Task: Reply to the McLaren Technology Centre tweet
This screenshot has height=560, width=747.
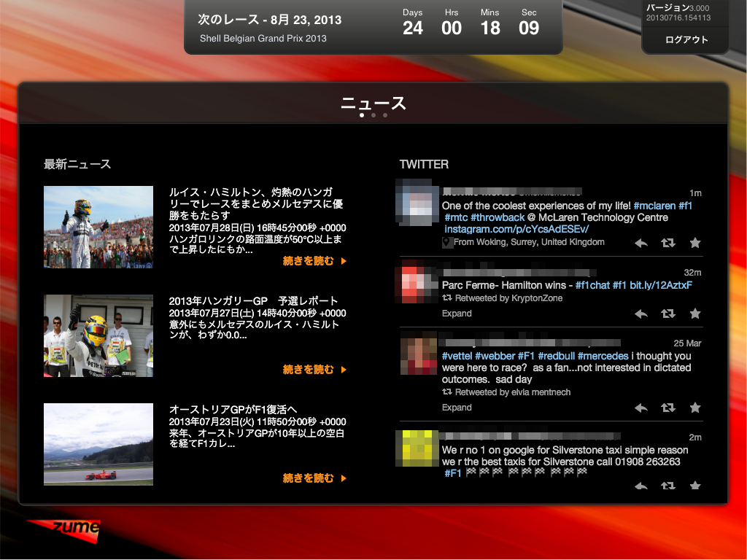Action: pos(640,244)
